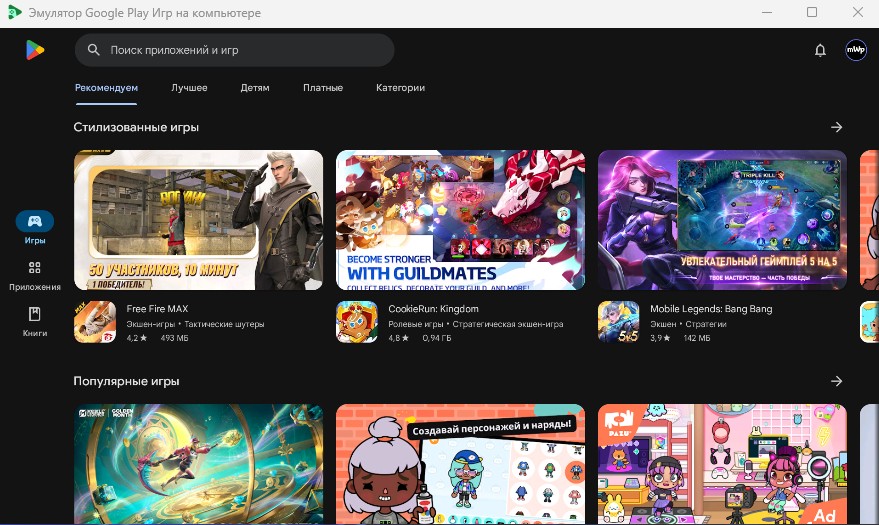Screen dimensions: 879x525
Task: Open Создавай персонажей и наряды banner
Action: 460,464
